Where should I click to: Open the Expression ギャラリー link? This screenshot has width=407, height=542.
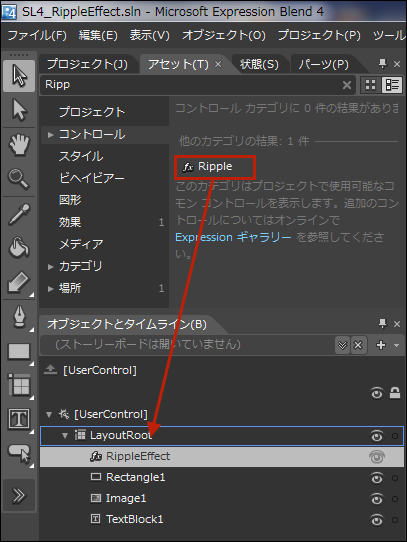point(233,237)
